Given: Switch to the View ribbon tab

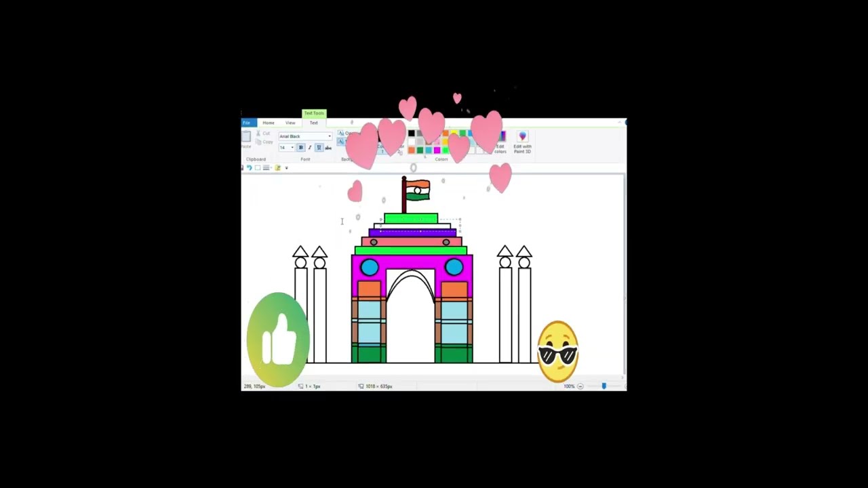Looking at the screenshot, I should pos(290,123).
